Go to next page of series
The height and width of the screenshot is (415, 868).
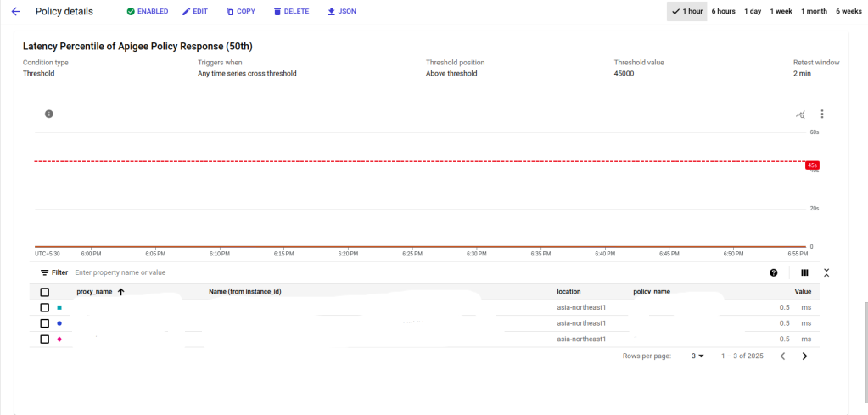click(804, 356)
